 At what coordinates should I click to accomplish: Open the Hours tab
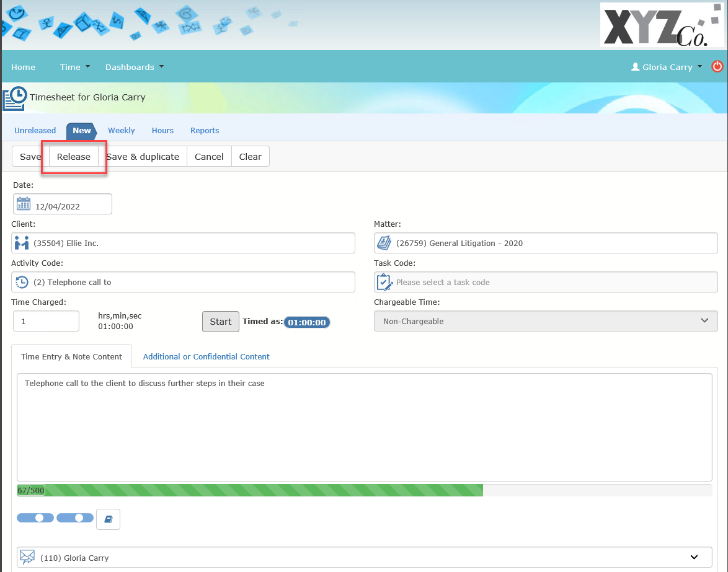(162, 130)
